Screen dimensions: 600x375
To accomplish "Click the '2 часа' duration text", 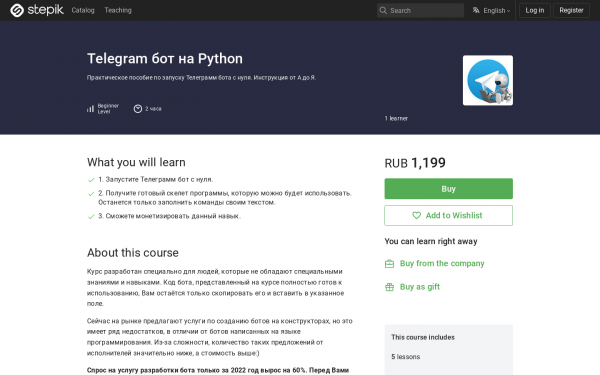I will click(153, 109).
